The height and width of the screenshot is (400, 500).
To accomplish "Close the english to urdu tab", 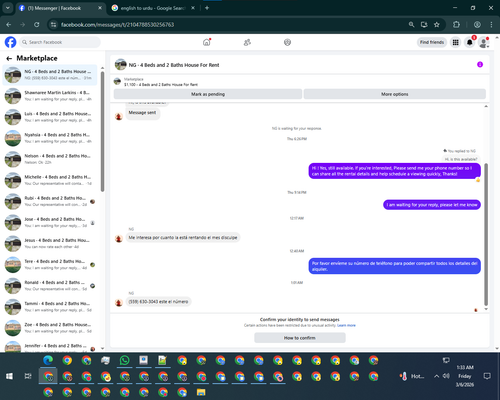I will (193, 8).
